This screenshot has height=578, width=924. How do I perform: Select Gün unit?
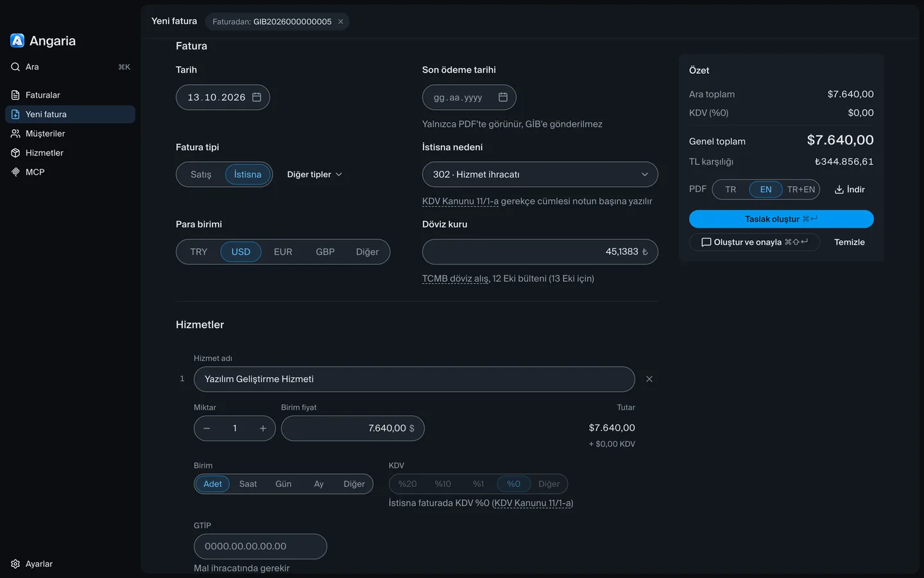click(284, 484)
